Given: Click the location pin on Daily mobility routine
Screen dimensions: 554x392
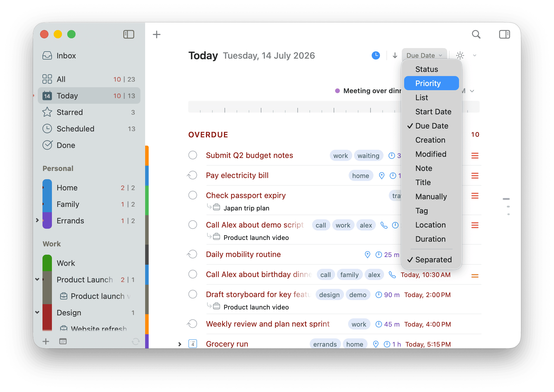Looking at the screenshot, I should (367, 255).
